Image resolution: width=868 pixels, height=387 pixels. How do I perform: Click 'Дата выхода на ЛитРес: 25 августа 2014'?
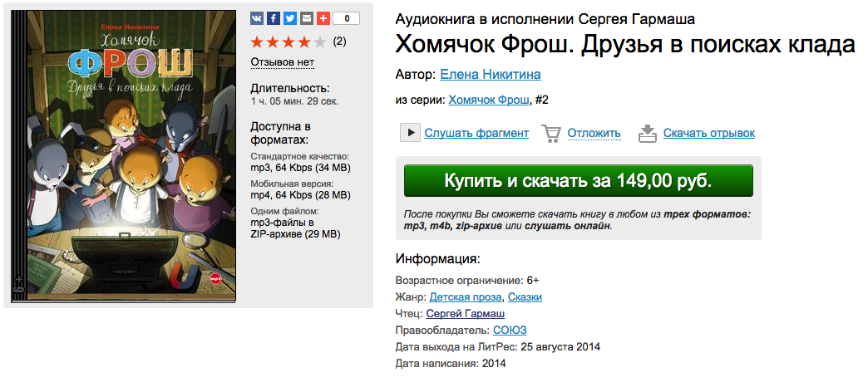(498, 347)
